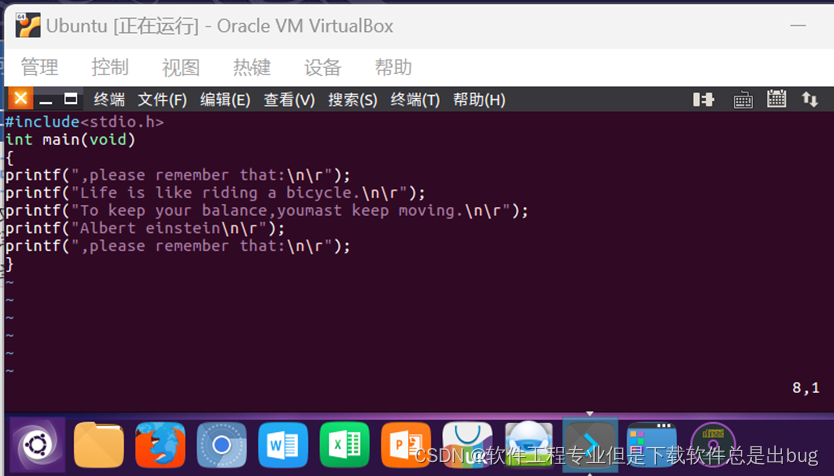The height and width of the screenshot is (476, 834).
Task: Open the VirtualBox 控制 menu
Action: (x=110, y=68)
